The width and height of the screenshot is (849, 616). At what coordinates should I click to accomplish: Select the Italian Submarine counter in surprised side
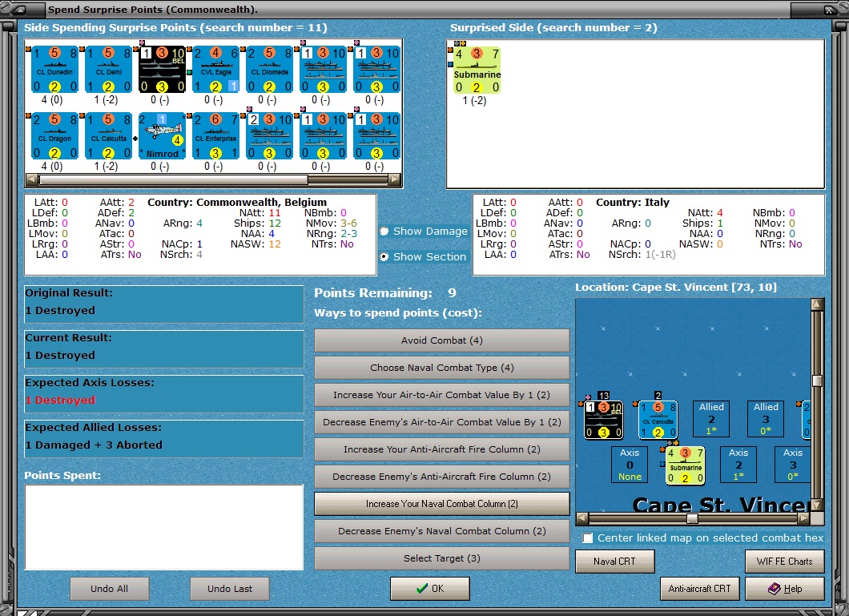click(477, 70)
